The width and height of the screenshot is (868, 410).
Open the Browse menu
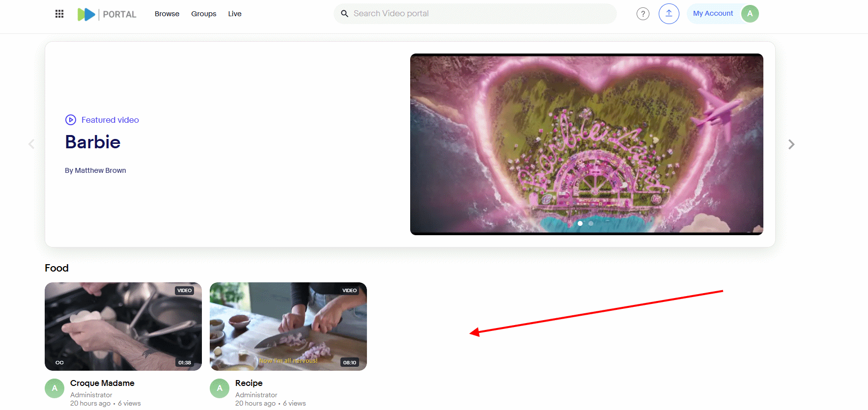167,14
